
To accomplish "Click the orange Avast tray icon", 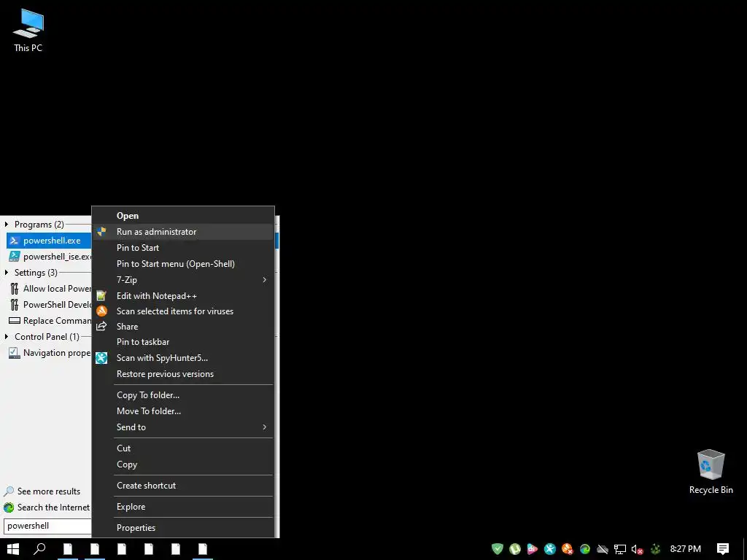I will click(568, 549).
